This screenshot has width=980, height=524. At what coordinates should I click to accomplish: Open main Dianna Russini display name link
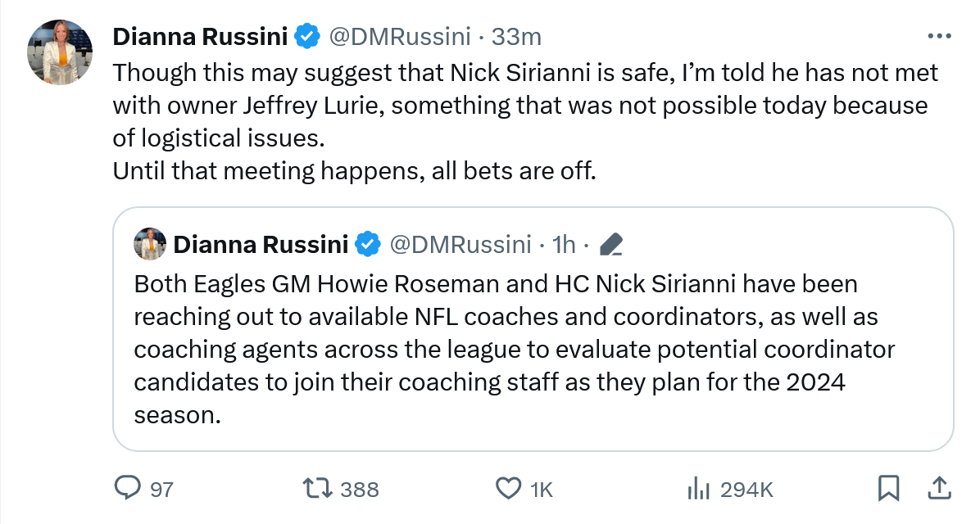click(200, 37)
